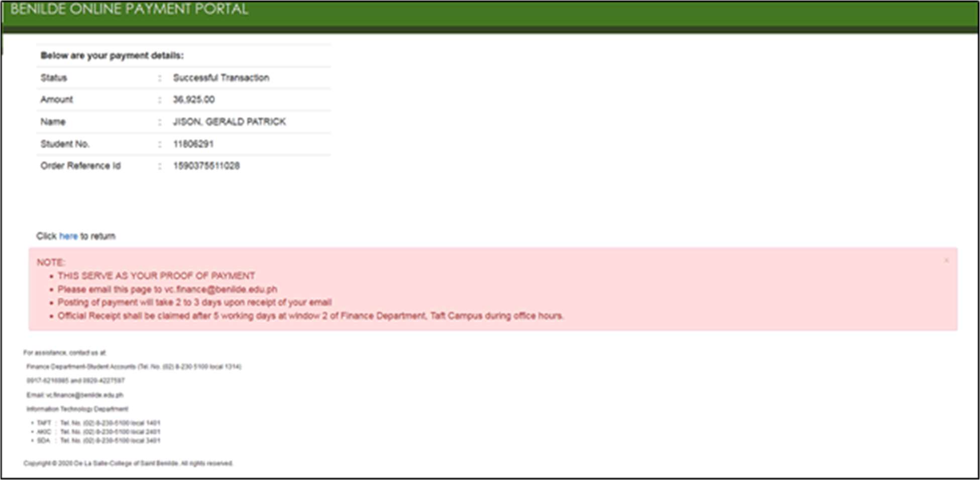Image resolution: width=980 pixels, height=480 pixels.
Task: Click the 'For assistance, contact us at' text
Action: click(x=65, y=353)
